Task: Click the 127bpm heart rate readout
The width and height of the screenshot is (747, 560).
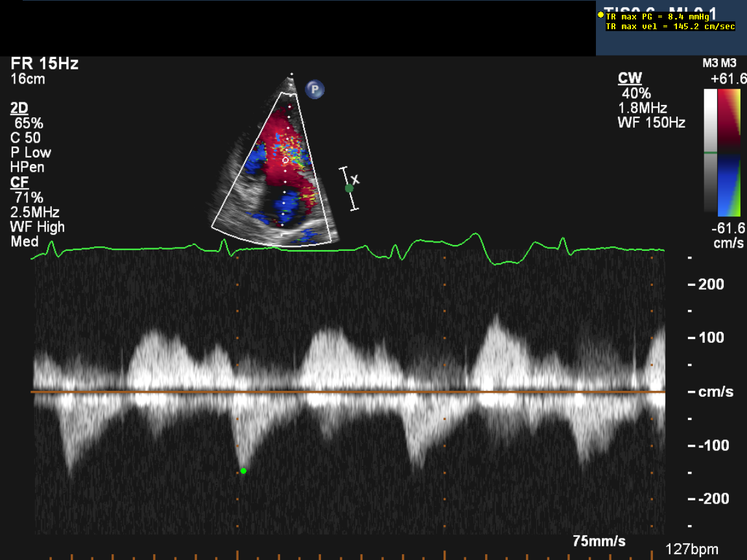Action: (x=691, y=549)
